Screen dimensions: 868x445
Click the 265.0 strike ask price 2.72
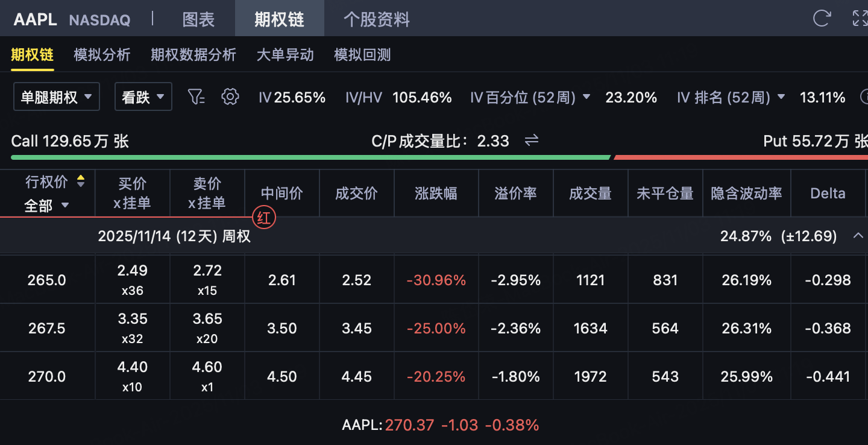pos(207,271)
